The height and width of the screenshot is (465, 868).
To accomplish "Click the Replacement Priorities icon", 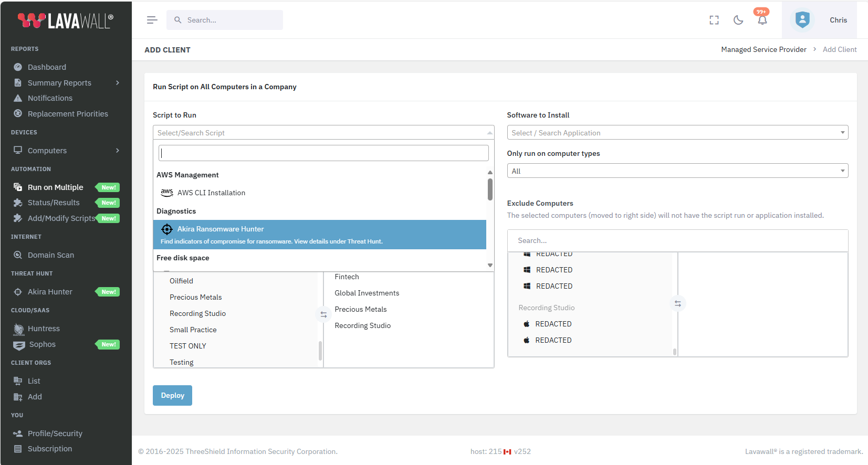I will [x=18, y=113].
